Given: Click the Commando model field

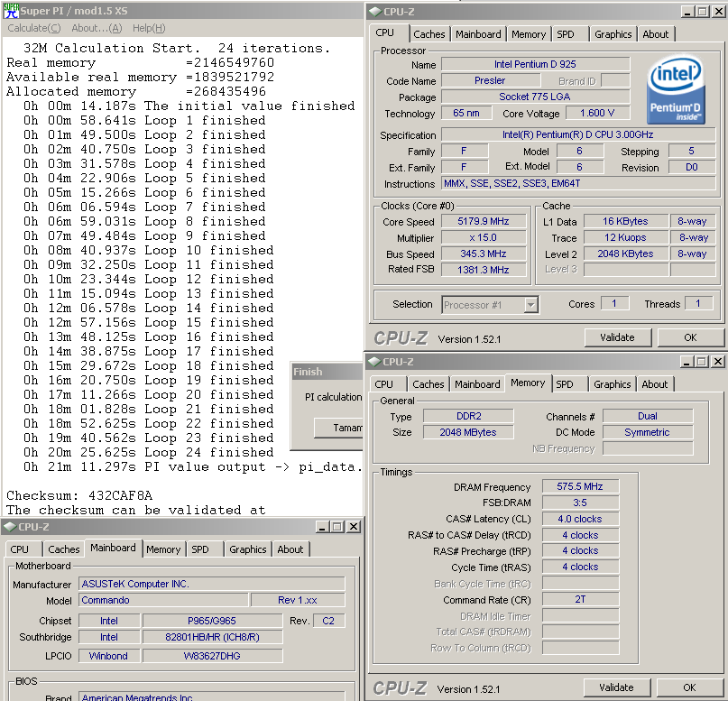Looking at the screenshot, I should (x=163, y=600).
